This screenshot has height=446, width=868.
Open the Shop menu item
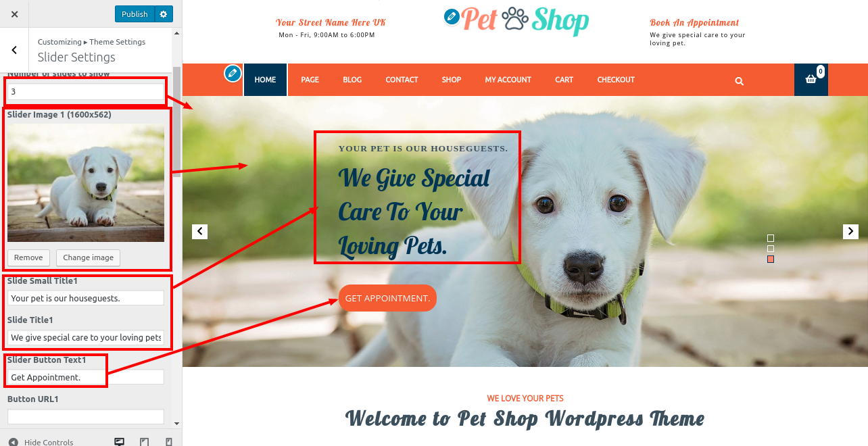pyautogui.click(x=452, y=80)
